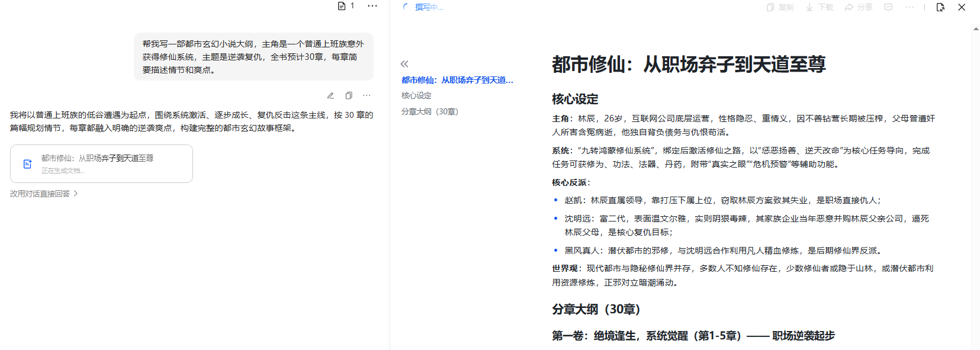Open the chat header more options menu
Screen dimensions: 980x350
[x=372, y=6]
